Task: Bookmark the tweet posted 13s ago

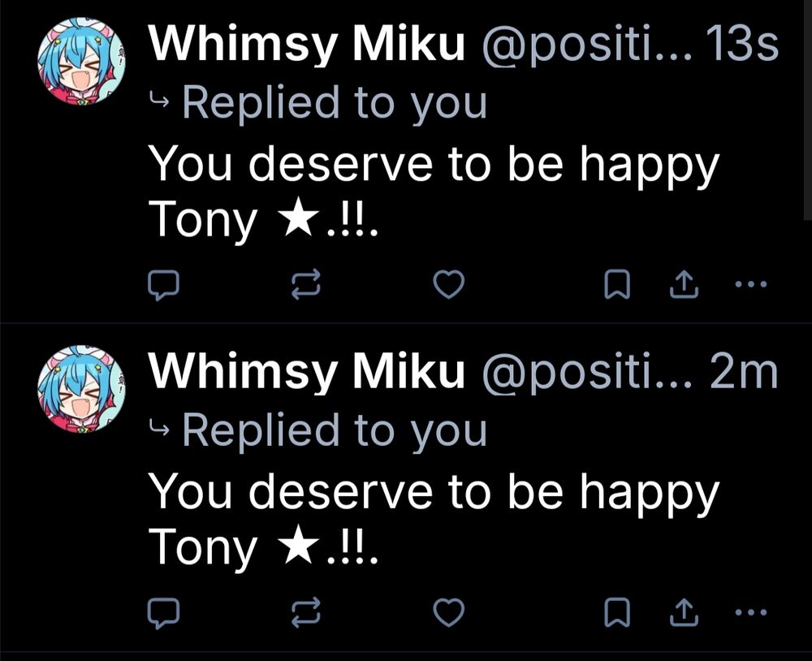Action: click(617, 285)
